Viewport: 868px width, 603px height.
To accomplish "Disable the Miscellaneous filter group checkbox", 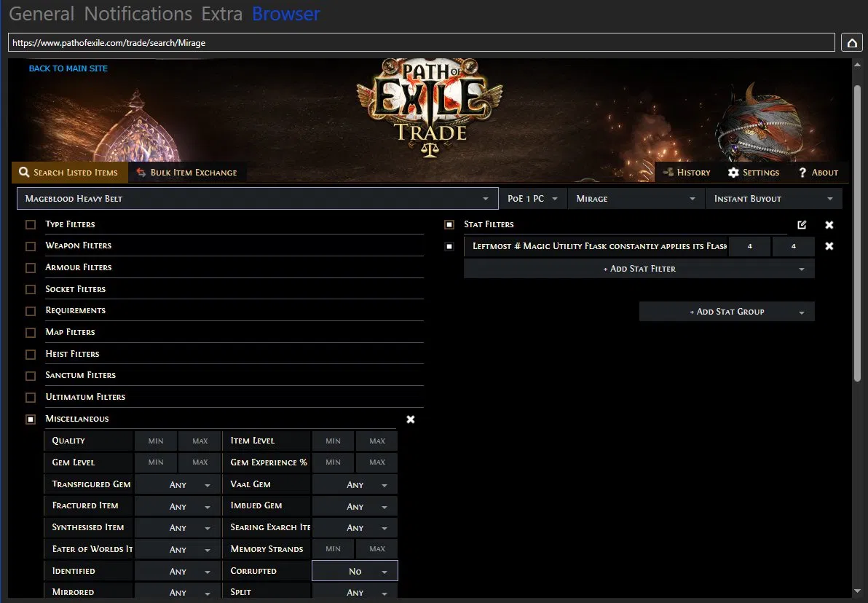I will click(x=31, y=419).
